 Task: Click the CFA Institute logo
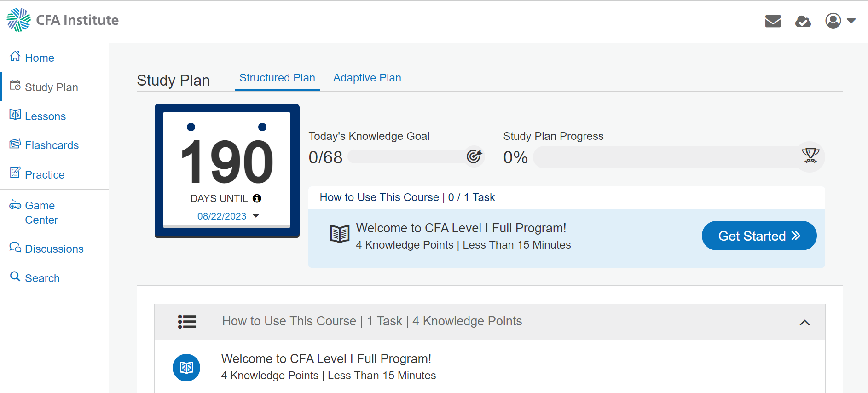[x=63, y=20]
